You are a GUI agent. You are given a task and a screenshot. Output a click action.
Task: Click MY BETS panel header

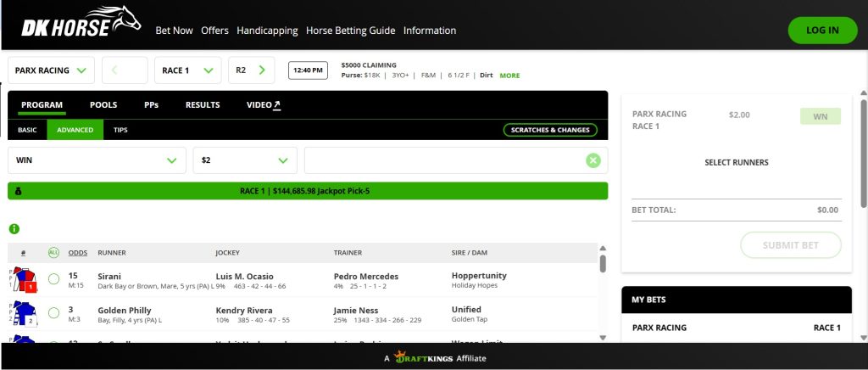(x=737, y=300)
